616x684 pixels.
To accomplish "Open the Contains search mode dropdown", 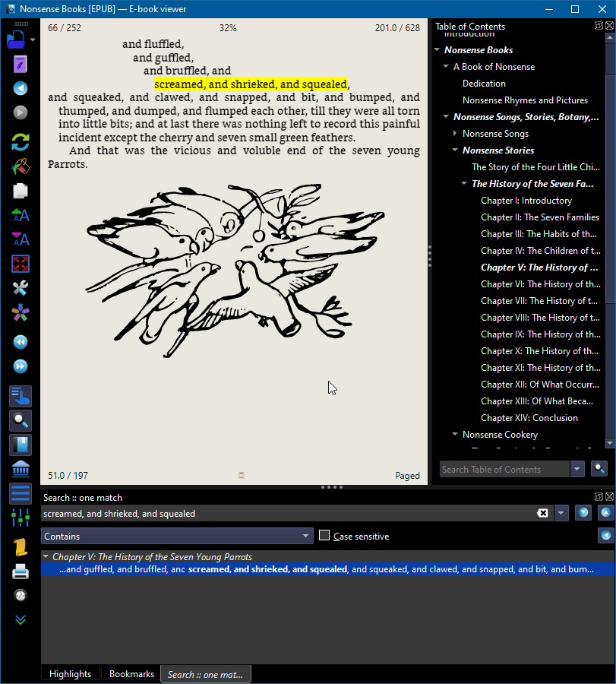I will pos(177,536).
